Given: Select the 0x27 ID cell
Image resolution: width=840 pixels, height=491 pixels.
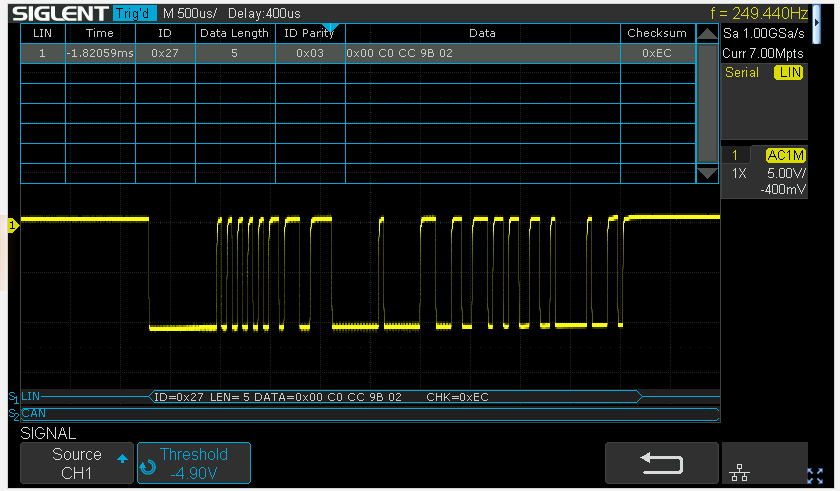Looking at the screenshot, I should (165, 54).
